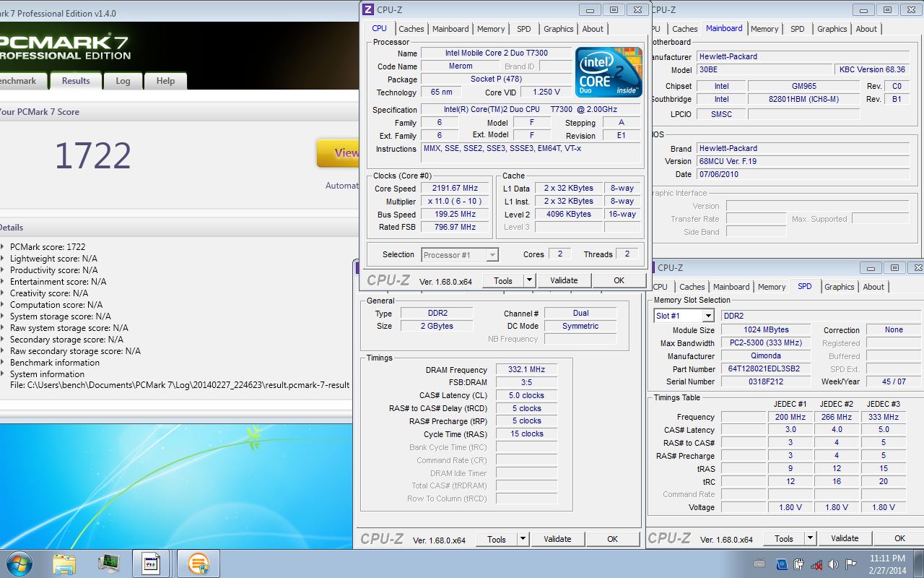The width and height of the screenshot is (924, 578).
Task: Expand the Lightweight score row
Action: 2,259
